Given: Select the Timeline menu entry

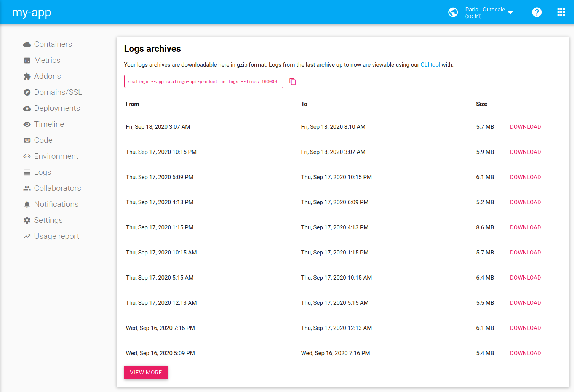Looking at the screenshot, I should pyautogui.click(x=49, y=124).
